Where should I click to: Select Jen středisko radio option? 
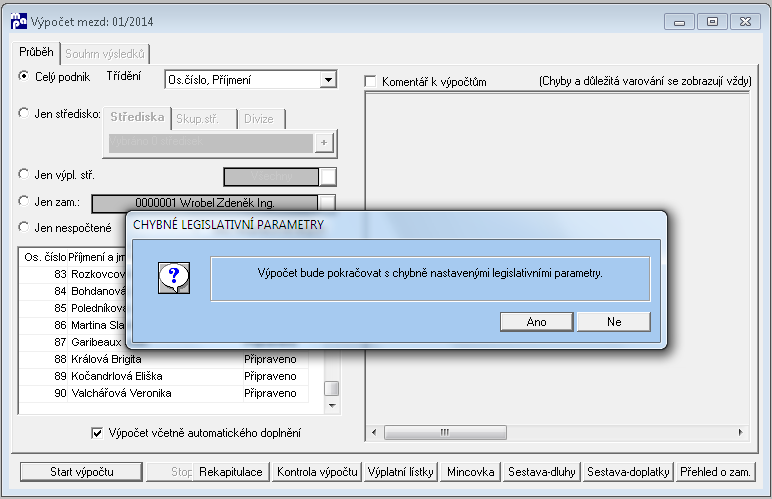point(23,113)
